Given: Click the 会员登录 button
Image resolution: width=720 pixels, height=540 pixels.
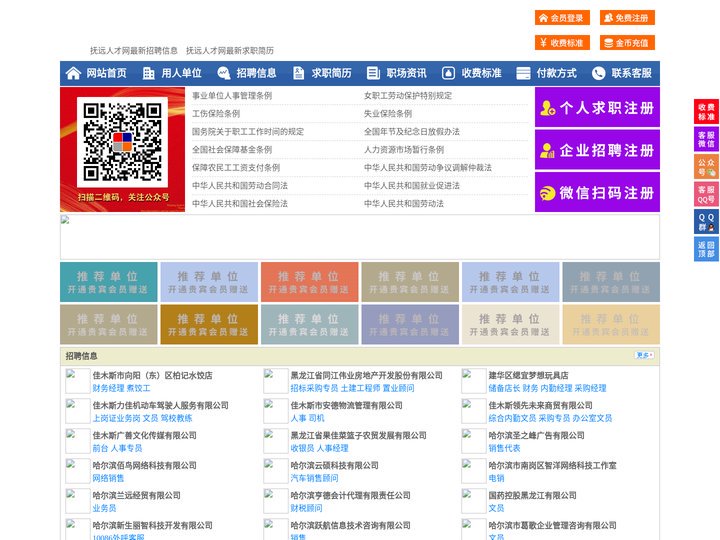Looking at the screenshot, I should coord(562,18).
